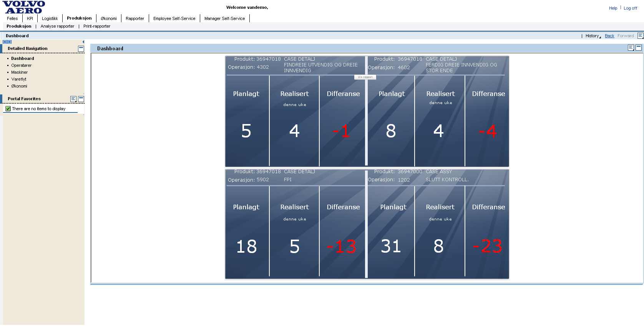Click the right arrow of the navigation panel width control

point(10,42)
